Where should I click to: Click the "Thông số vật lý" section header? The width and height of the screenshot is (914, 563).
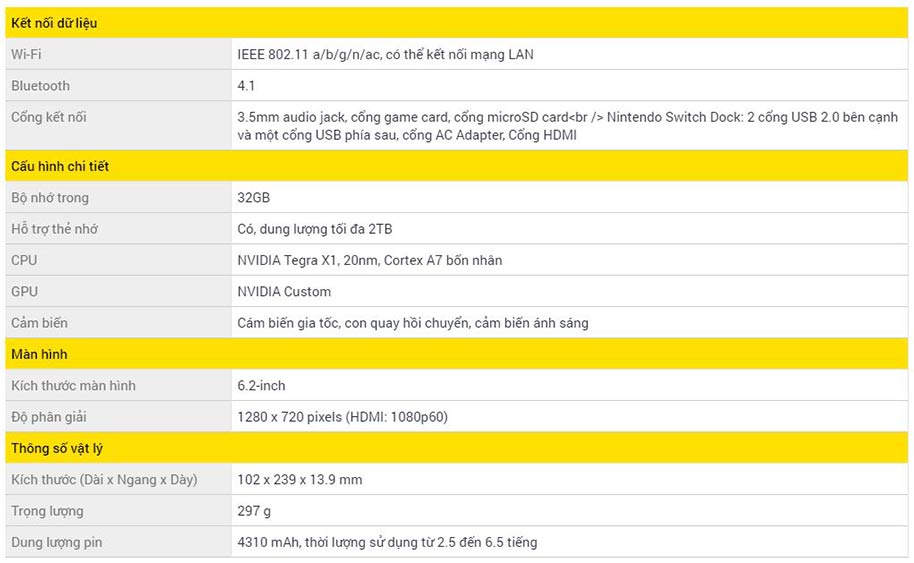tap(57, 448)
